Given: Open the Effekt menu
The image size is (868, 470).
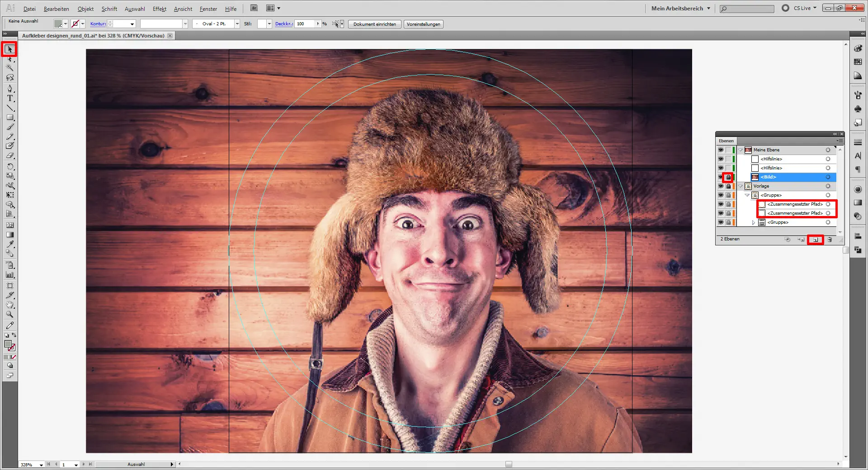Looking at the screenshot, I should click(159, 9).
